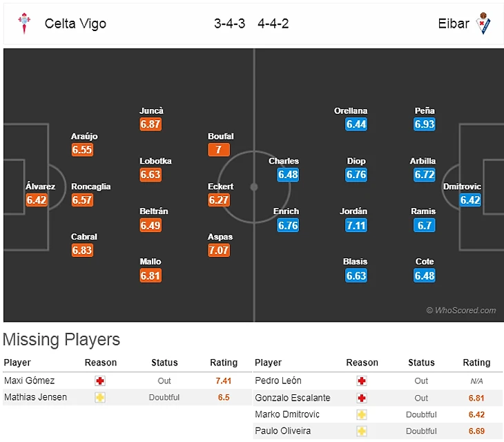
Task: Click Peña's 6.93 rating badge
Action: click(x=425, y=124)
